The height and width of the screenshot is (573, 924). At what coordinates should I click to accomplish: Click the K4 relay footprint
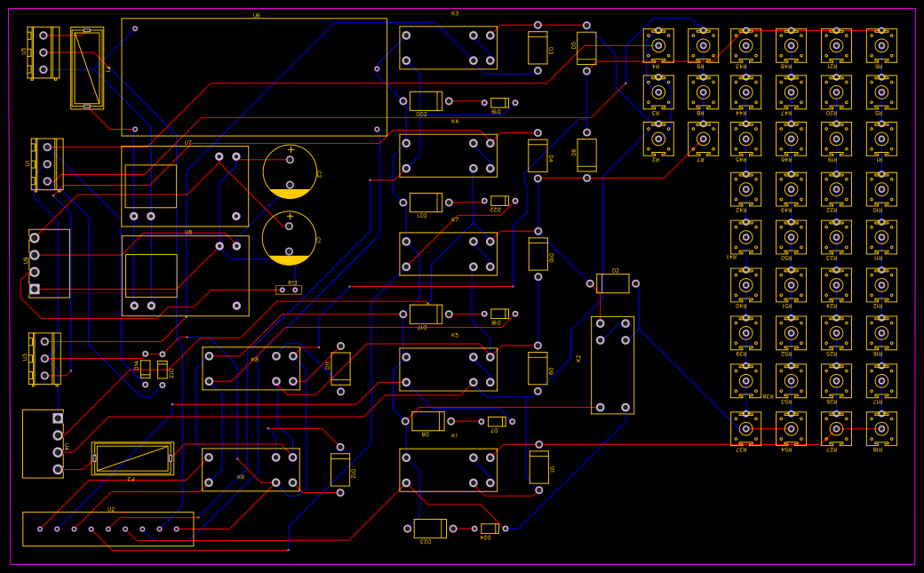tap(448, 155)
